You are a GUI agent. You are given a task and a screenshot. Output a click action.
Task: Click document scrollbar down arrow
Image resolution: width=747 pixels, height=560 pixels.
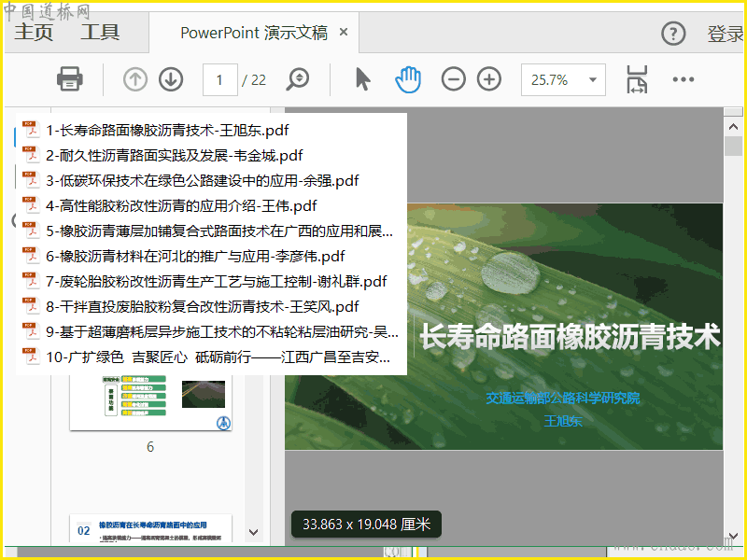click(733, 536)
